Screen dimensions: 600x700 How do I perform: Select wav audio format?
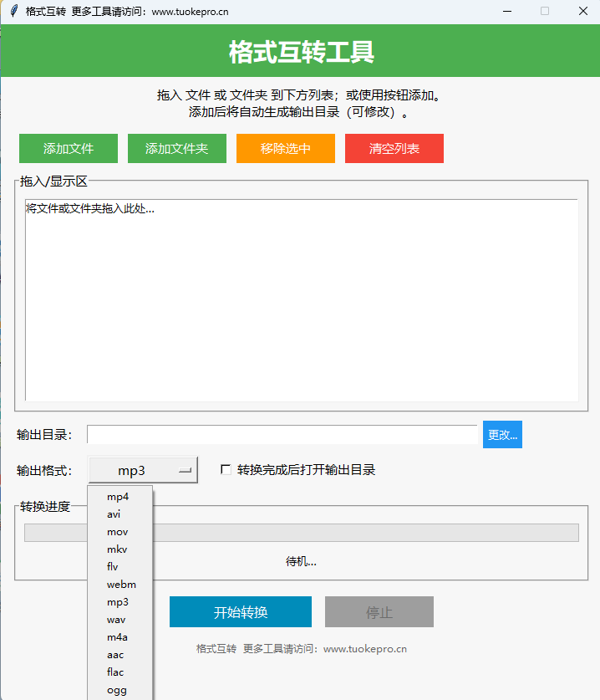point(116,620)
